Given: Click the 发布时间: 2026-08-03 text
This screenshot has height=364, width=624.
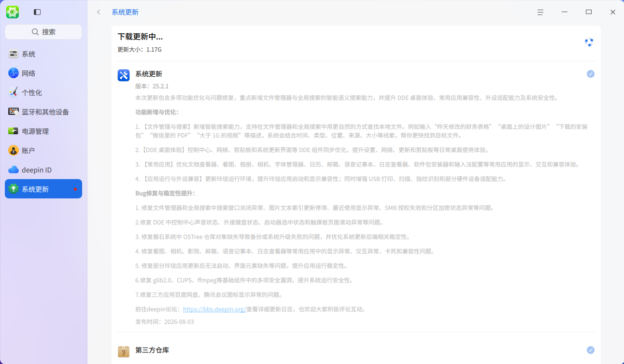Looking at the screenshot, I should (165, 322).
